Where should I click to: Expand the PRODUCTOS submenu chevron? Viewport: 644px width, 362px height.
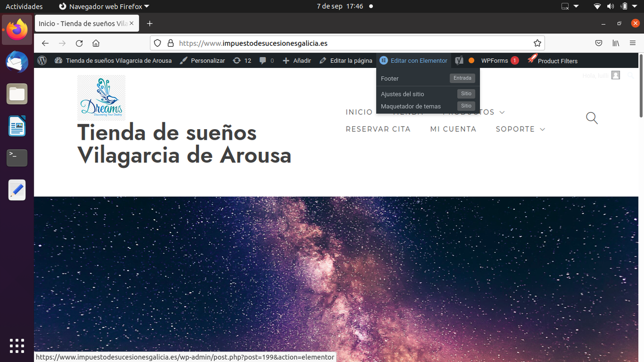pyautogui.click(x=502, y=112)
